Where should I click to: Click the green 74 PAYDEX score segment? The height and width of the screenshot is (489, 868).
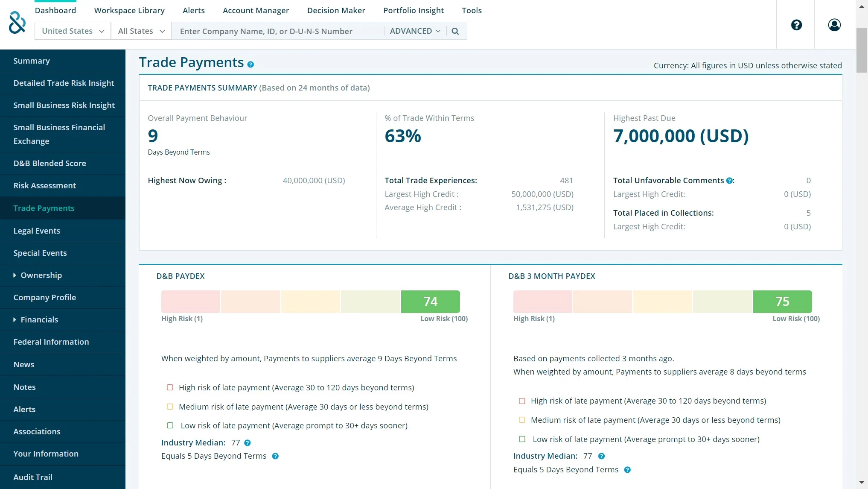click(x=430, y=302)
